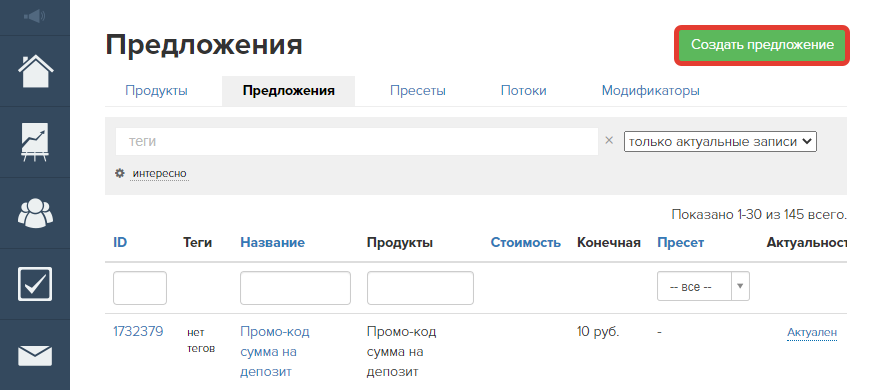
Task: Open the Потоки tab
Action: [x=523, y=90]
